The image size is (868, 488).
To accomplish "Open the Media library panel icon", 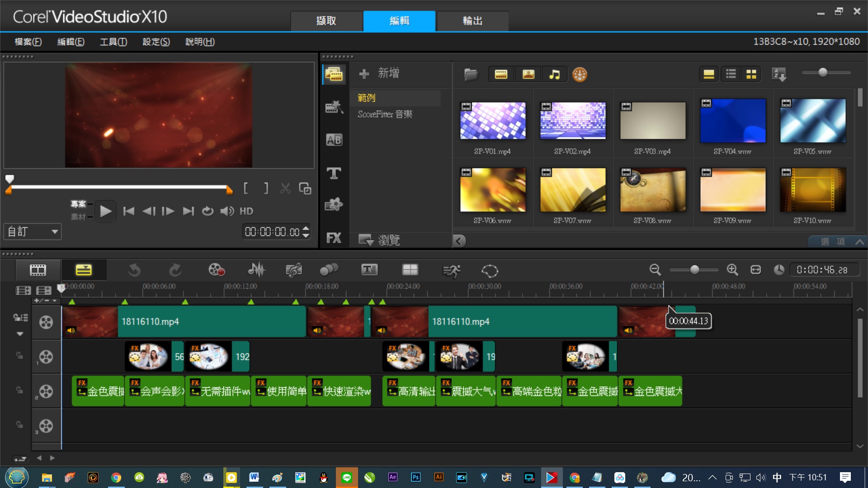I will [334, 75].
